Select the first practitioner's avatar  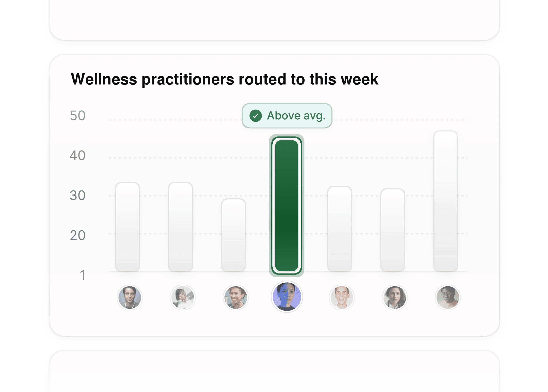coord(130,297)
